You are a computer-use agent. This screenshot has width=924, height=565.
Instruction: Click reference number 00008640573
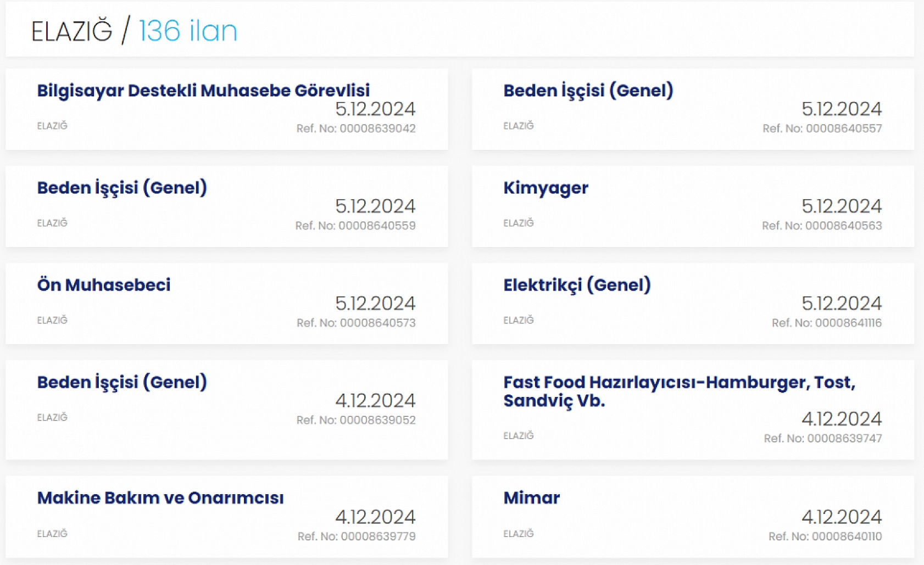pos(356,323)
